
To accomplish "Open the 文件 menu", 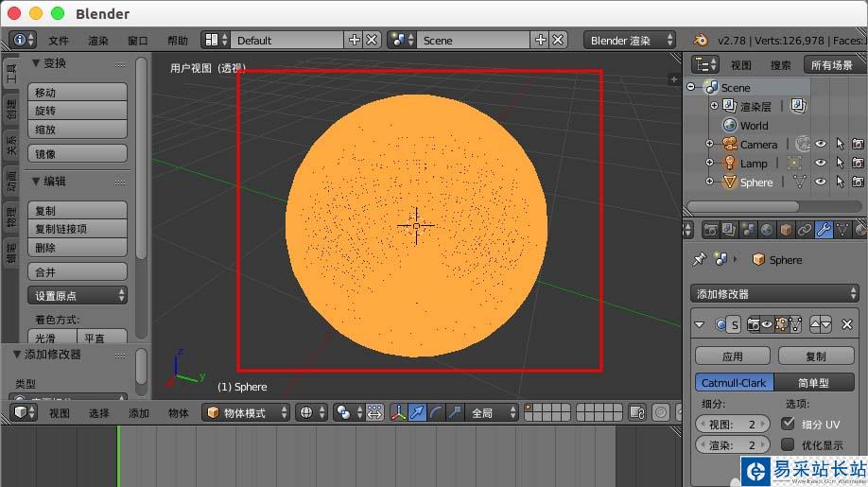I will point(59,41).
